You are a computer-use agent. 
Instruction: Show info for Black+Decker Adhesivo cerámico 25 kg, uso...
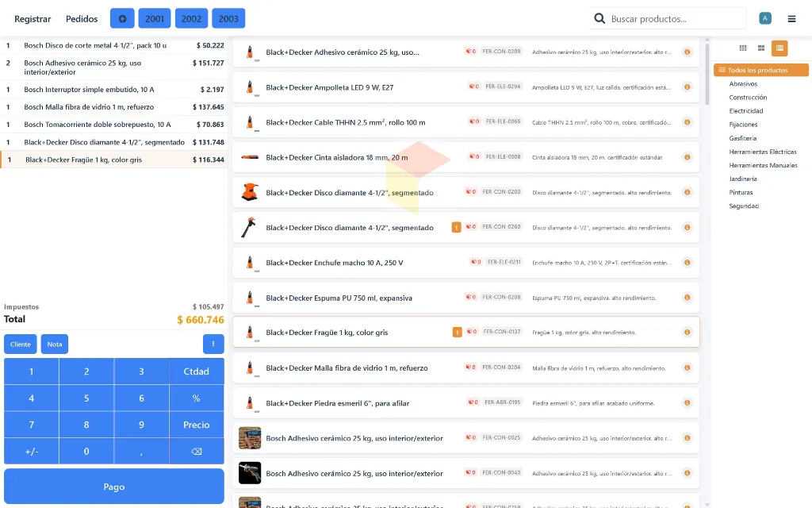click(x=688, y=52)
